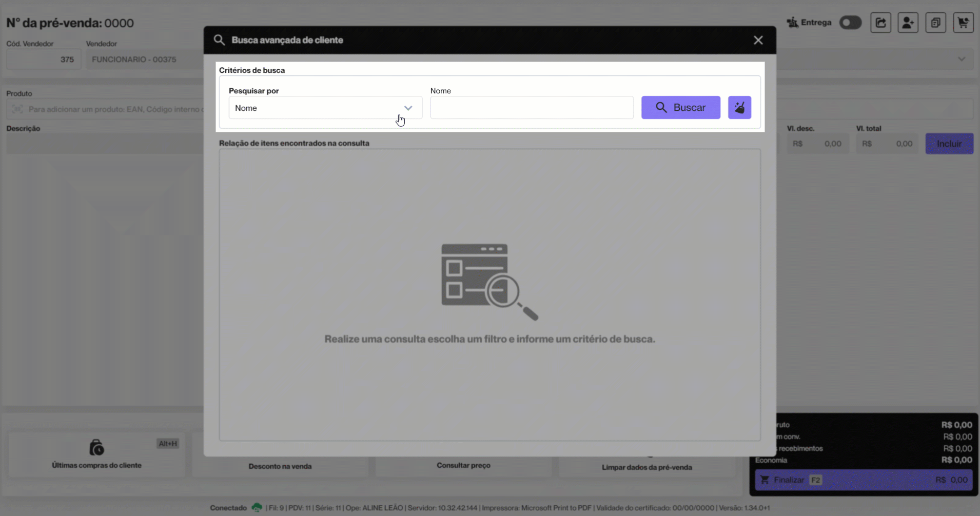Click the "Nº da pré-venda: 0000" heading
980x516 pixels.
(70, 23)
